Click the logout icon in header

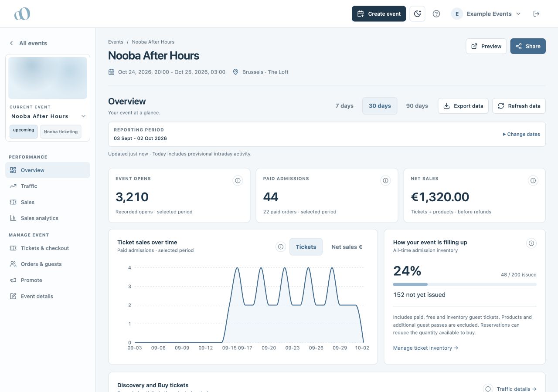pyautogui.click(x=536, y=14)
